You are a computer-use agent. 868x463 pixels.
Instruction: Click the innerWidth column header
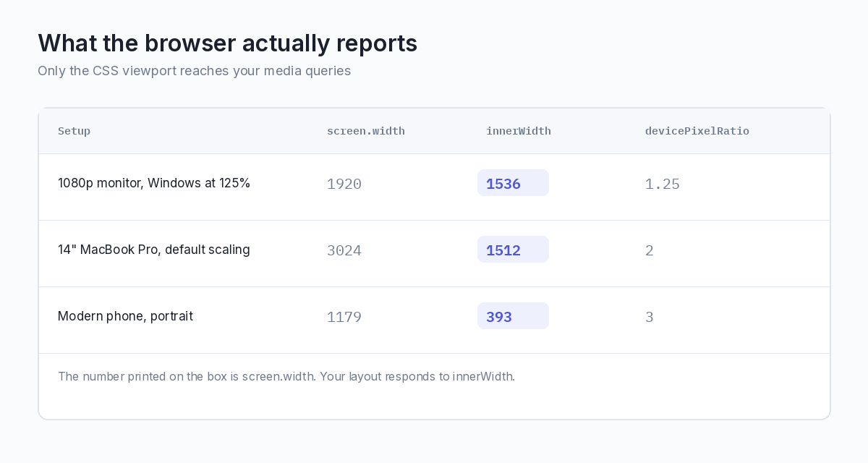pos(518,131)
